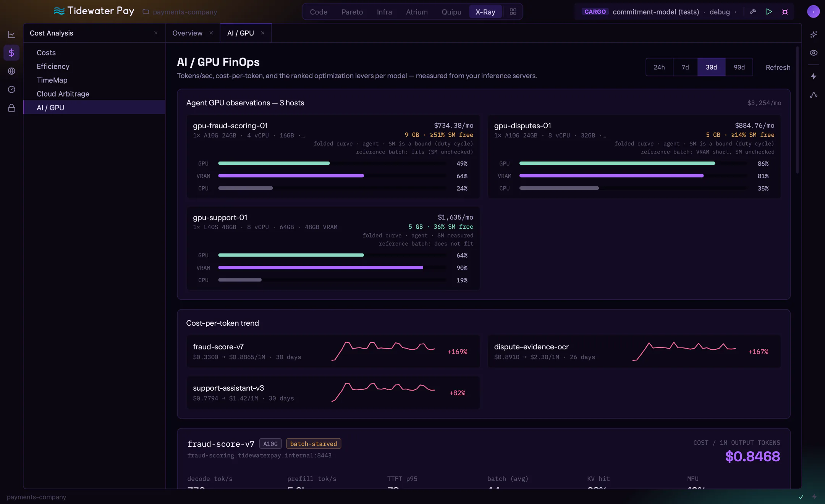Click the gpu-fraud-scoring-01 GPU usage bar
This screenshot has height=504, width=825.
(332, 163)
